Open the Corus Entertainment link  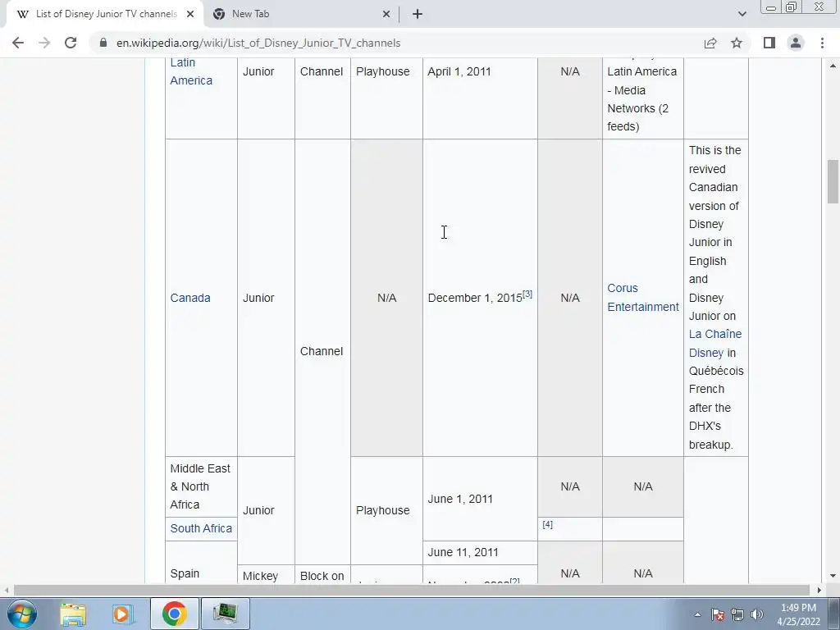click(x=643, y=297)
